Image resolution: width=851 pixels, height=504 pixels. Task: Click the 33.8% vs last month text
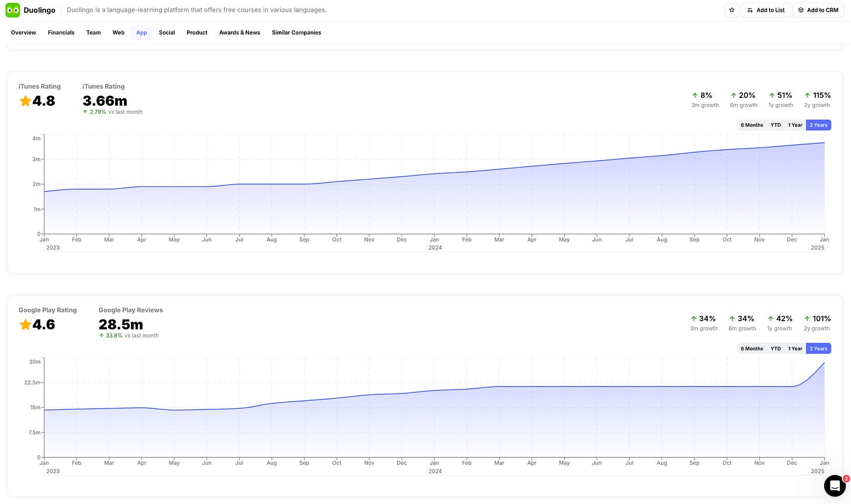129,336
